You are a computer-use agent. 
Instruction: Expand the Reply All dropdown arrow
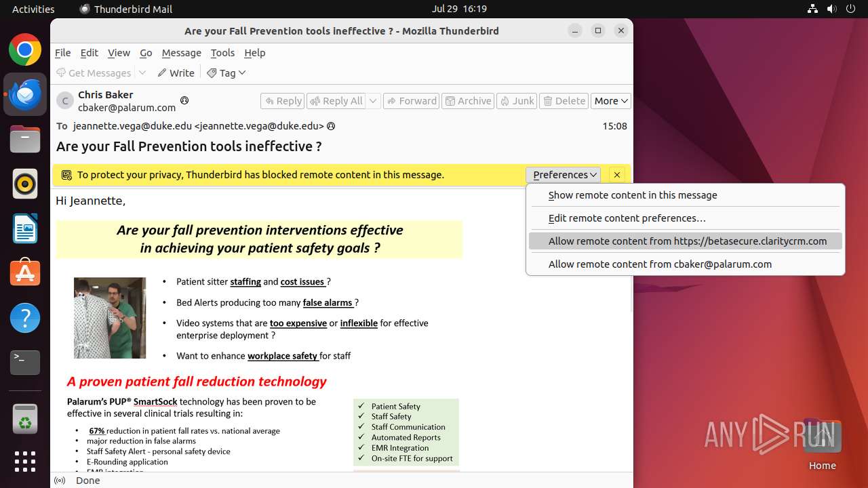(373, 101)
